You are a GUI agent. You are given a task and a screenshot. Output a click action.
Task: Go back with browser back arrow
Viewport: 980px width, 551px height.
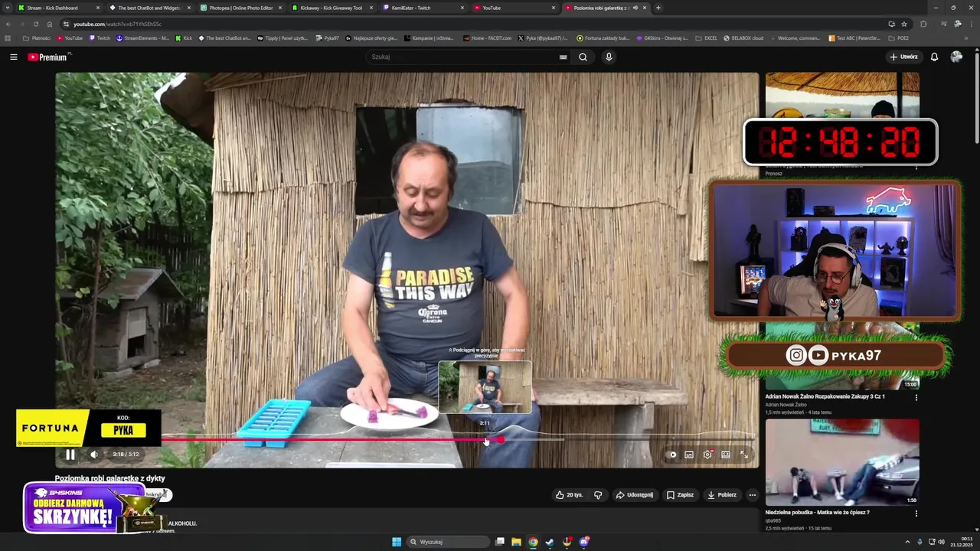pos(8,24)
